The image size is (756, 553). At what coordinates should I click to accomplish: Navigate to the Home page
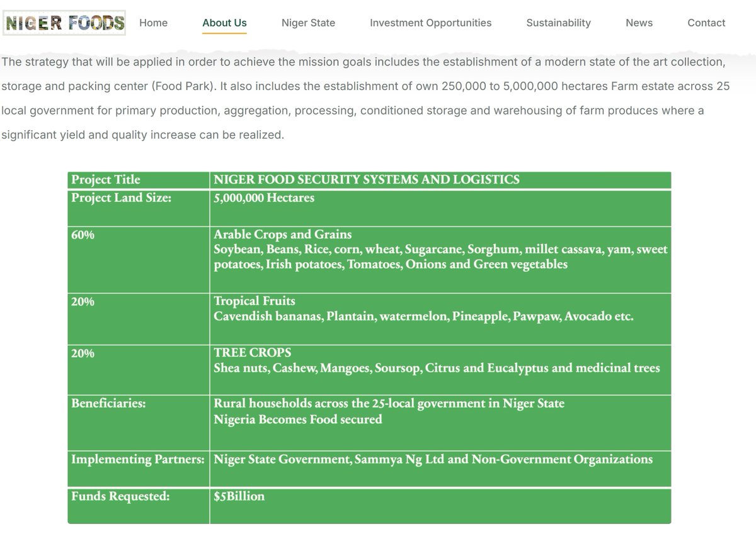click(x=153, y=23)
